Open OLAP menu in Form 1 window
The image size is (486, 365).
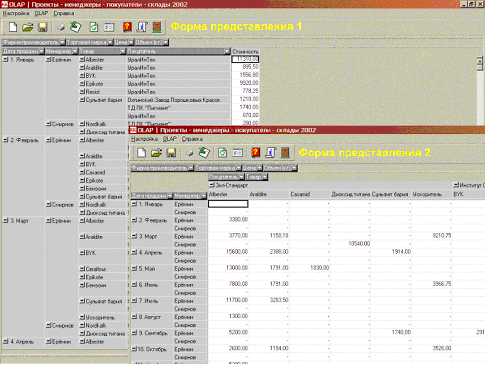(41, 13)
